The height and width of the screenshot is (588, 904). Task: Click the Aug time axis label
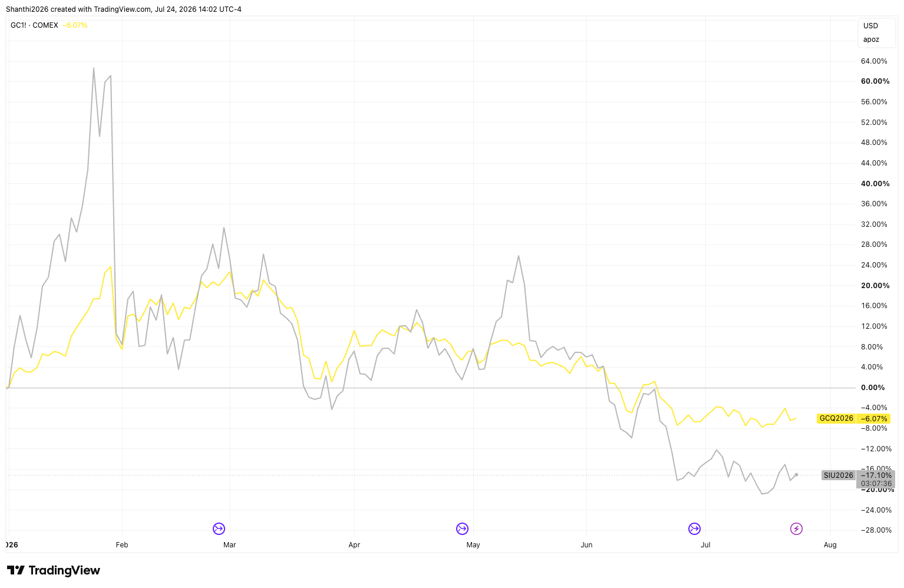830,545
